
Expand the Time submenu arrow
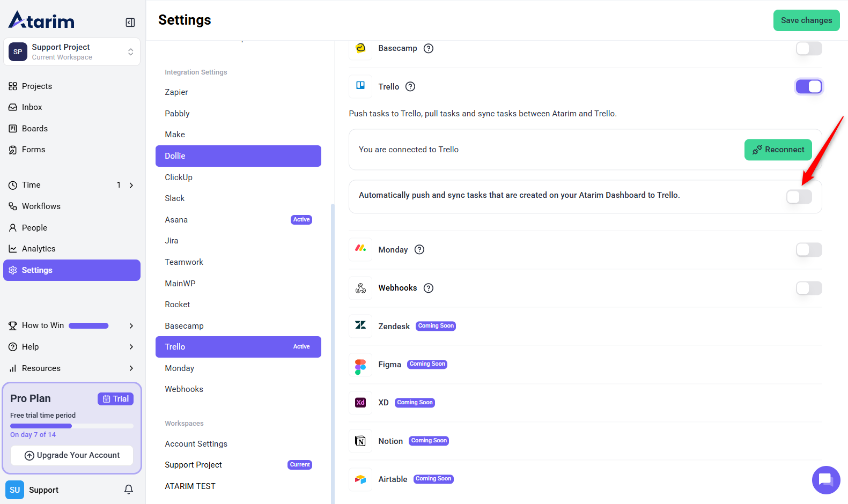(x=131, y=186)
